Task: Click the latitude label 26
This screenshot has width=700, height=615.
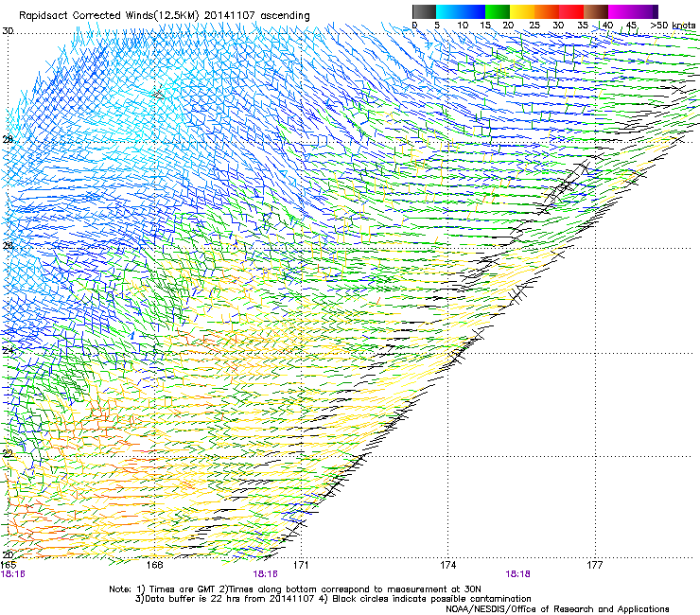Action: (8, 246)
